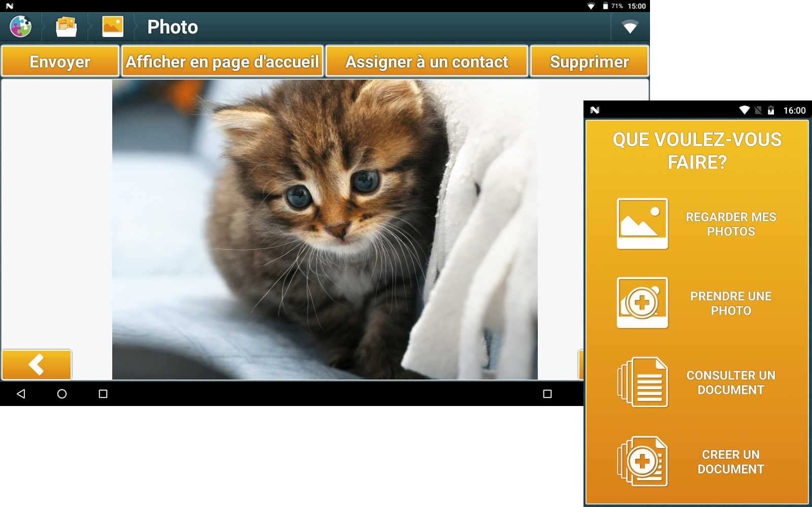Tap the Android back triangle button

pyautogui.click(x=21, y=394)
